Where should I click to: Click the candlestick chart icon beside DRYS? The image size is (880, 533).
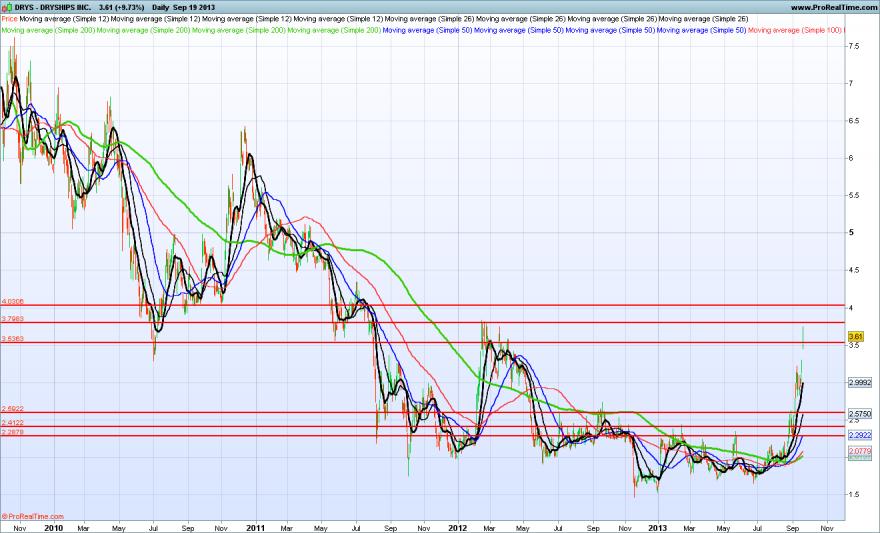pyautogui.click(x=7, y=7)
